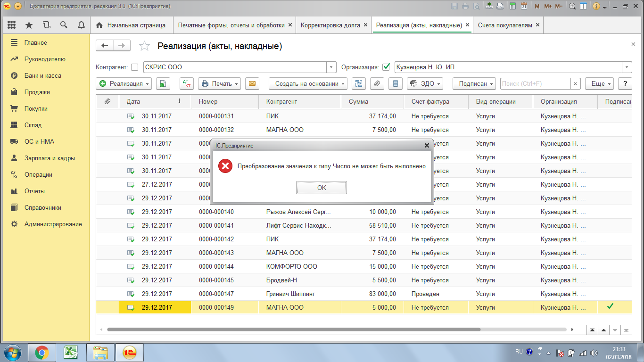Sort by the Сумма column header
This screenshot has width=644, height=362.
pos(372,101)
